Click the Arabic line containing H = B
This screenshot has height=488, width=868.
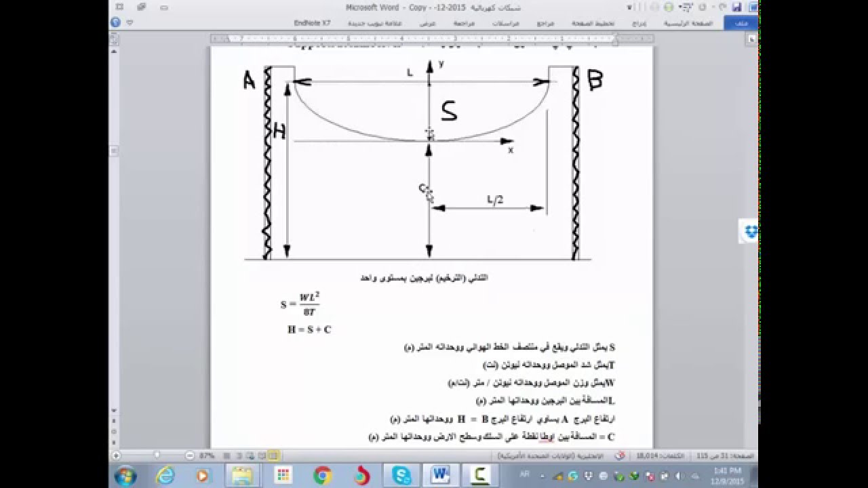[502, 419]
